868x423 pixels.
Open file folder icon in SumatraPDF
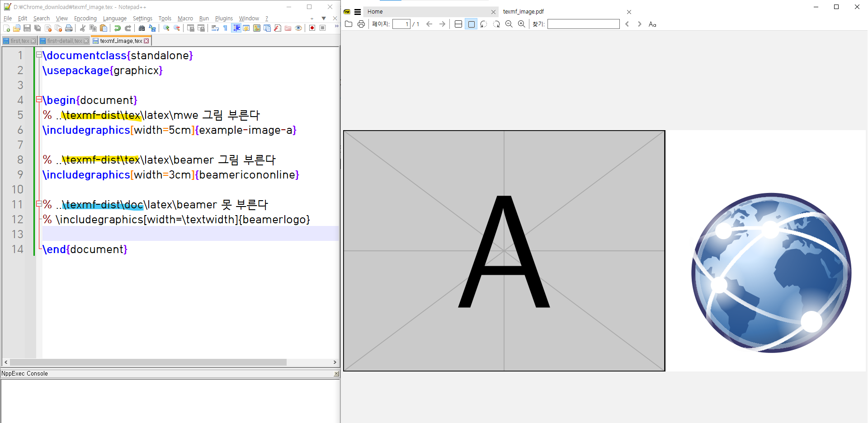tap(349, 24)
